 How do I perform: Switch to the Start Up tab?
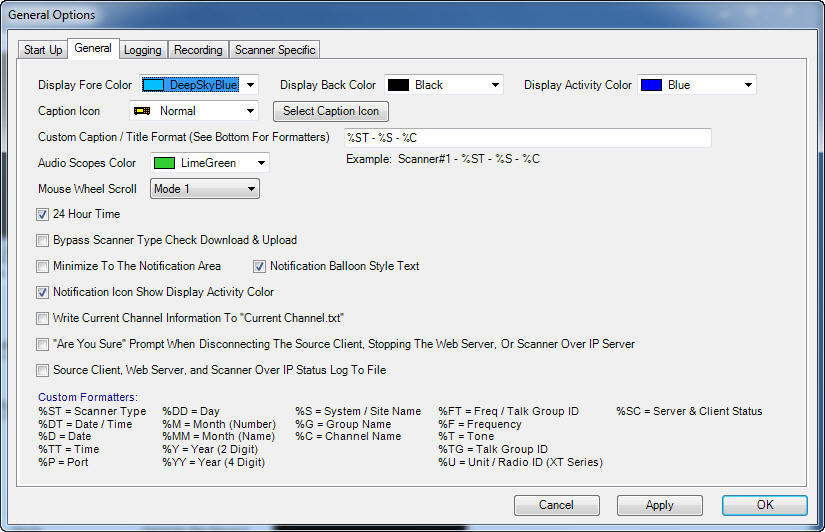[43, 50]
